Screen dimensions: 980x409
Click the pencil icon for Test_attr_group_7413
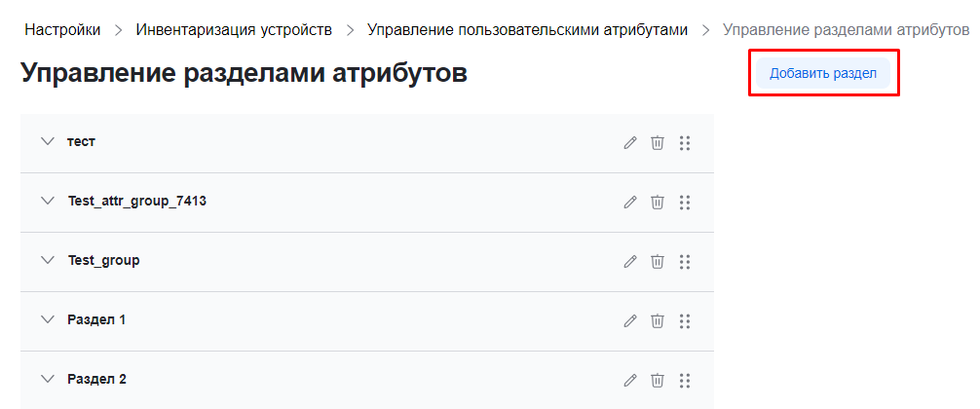[x=630, y=203]
